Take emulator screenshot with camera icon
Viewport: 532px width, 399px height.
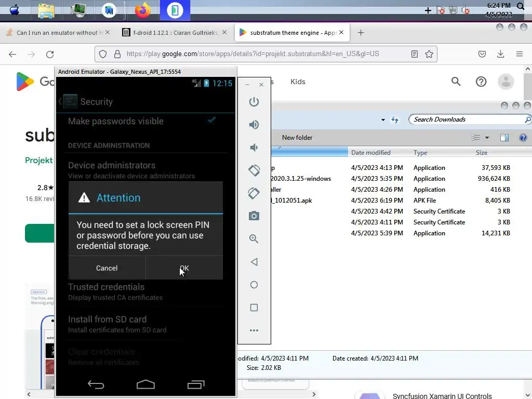click(x=254, y=216)
